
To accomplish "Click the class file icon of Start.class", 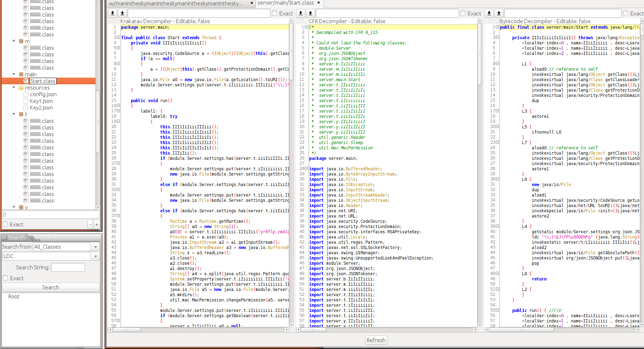I will (x=26, y=81).
